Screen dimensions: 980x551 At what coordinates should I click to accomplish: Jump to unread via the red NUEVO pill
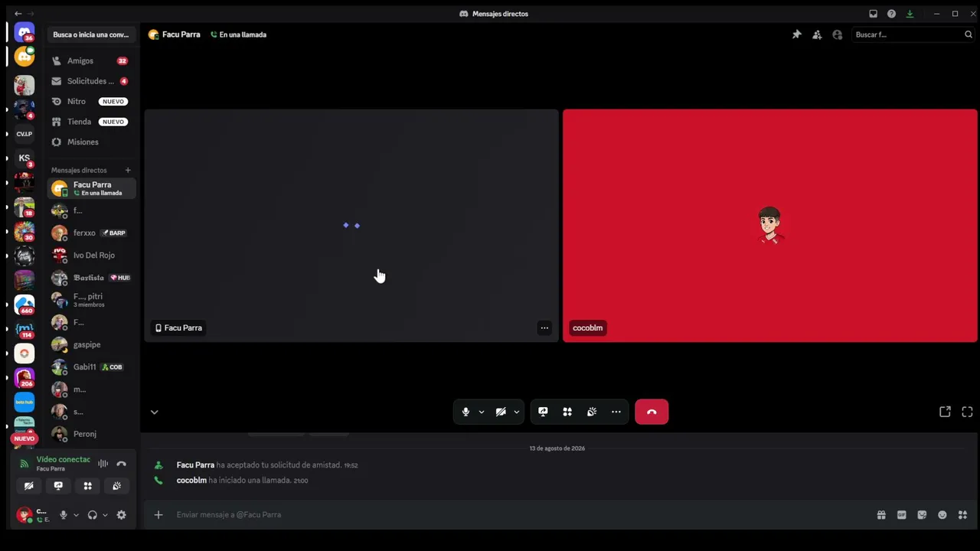click(x=24, y=439)
